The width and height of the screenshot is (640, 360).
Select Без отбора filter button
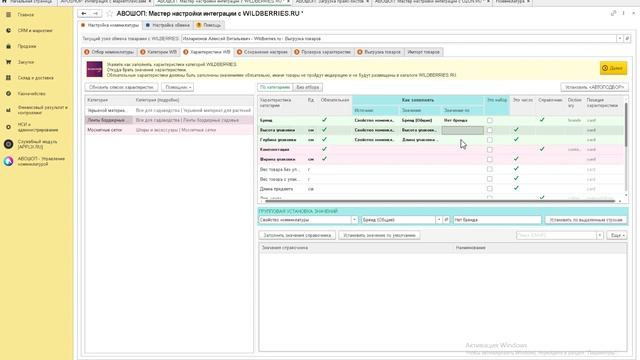(x=308, y=87)
